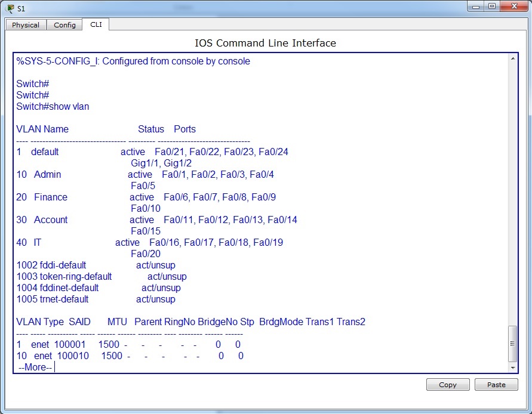
Task: Click the 'SAID' column header
Action: click(80, 322)
